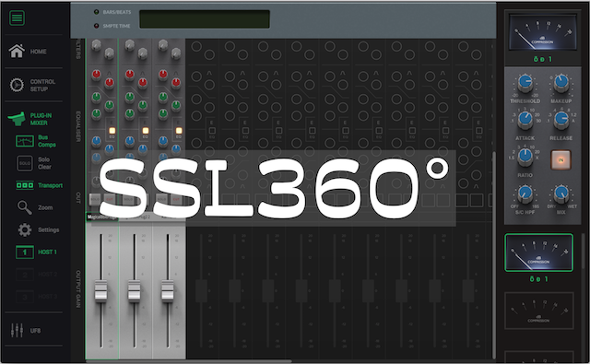Click the S/C HPF knob

525,193
